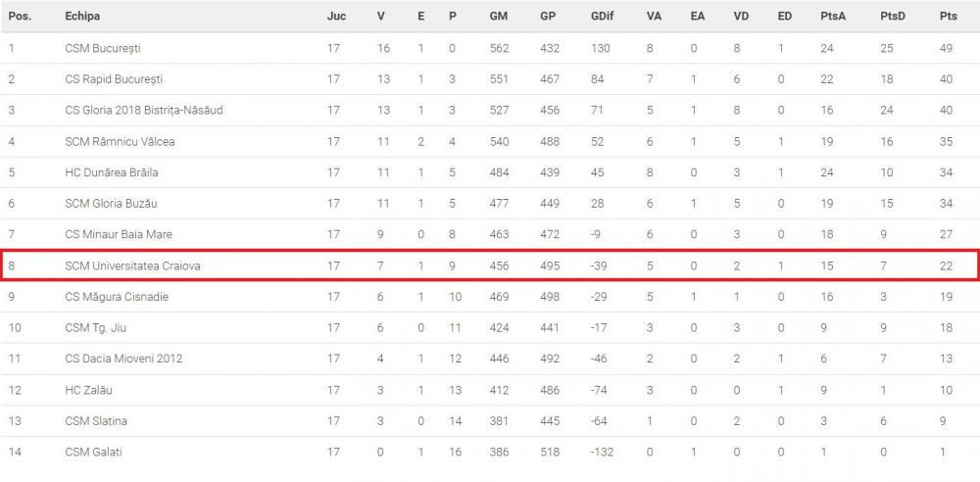Image resolution: width=980 pixels, height=482 pixels.
Task: Sort standings by Pts column
Action: (x=948, y=17)
